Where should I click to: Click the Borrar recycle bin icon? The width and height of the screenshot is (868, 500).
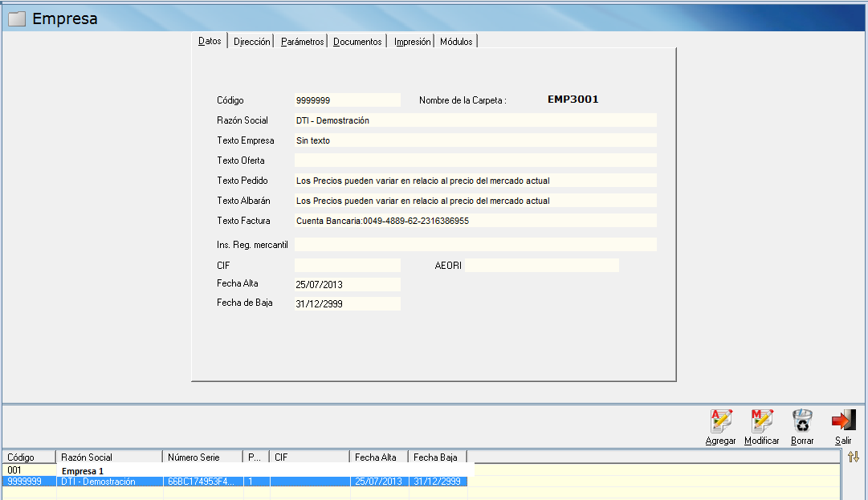click(x=802, y=421)
